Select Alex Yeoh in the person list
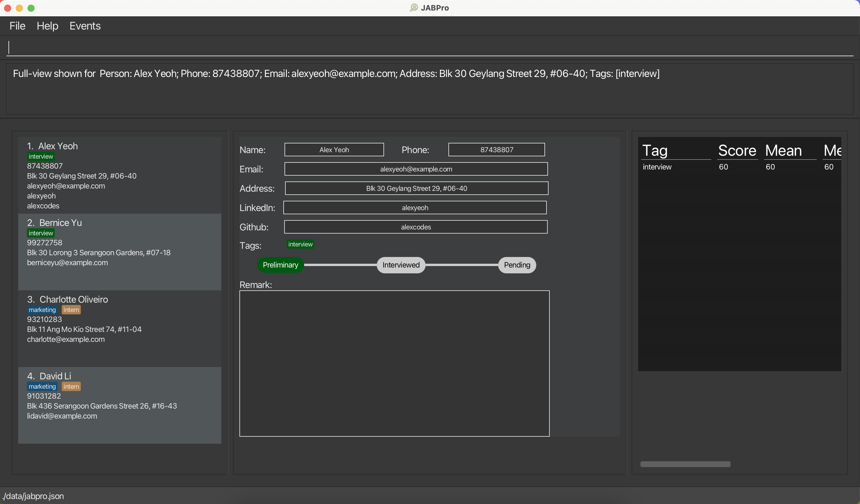The image size is (860, 504). click(x=119, y=175)
